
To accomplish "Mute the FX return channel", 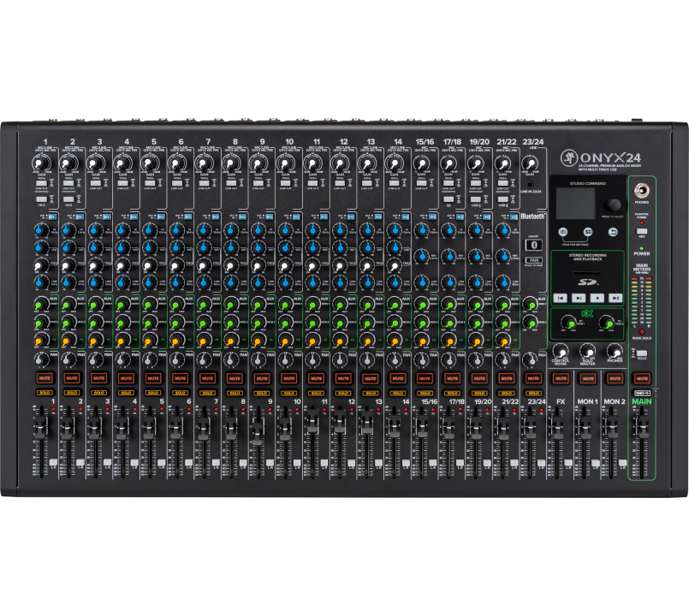I will (x=560, y=377).
